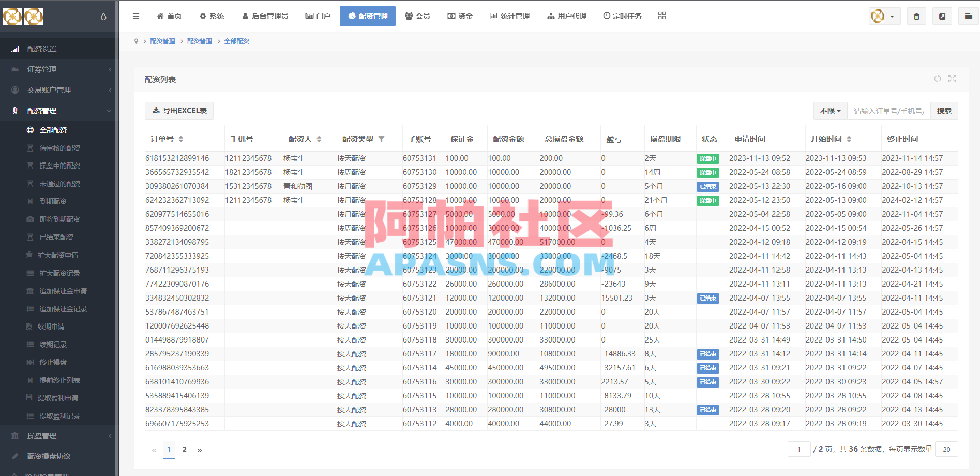The height and width of the screenshot is (476, 980).
Task: Sort the table by 订单号
Action: pos(180,139)
